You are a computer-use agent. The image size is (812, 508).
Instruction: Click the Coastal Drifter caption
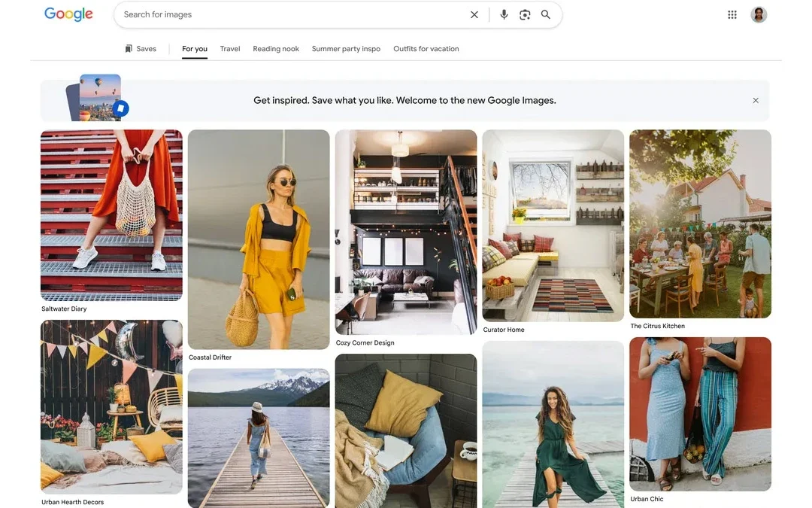[x=211, y=357]
